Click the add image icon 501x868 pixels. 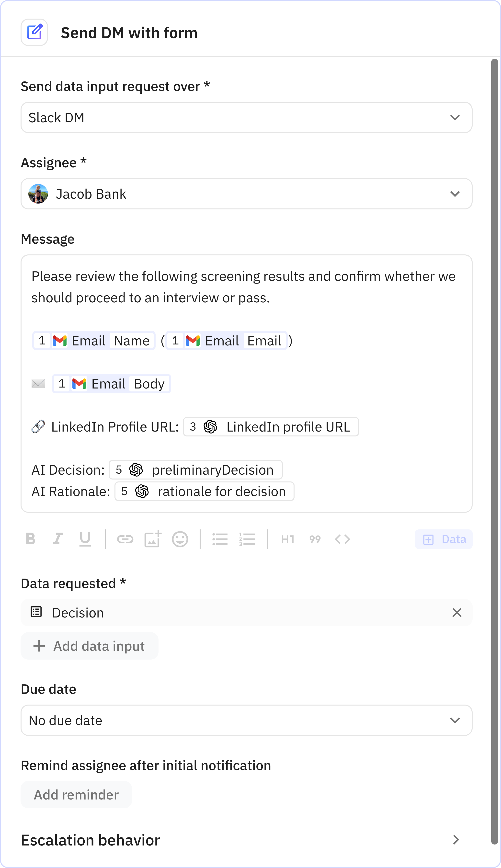click(152, 539)
